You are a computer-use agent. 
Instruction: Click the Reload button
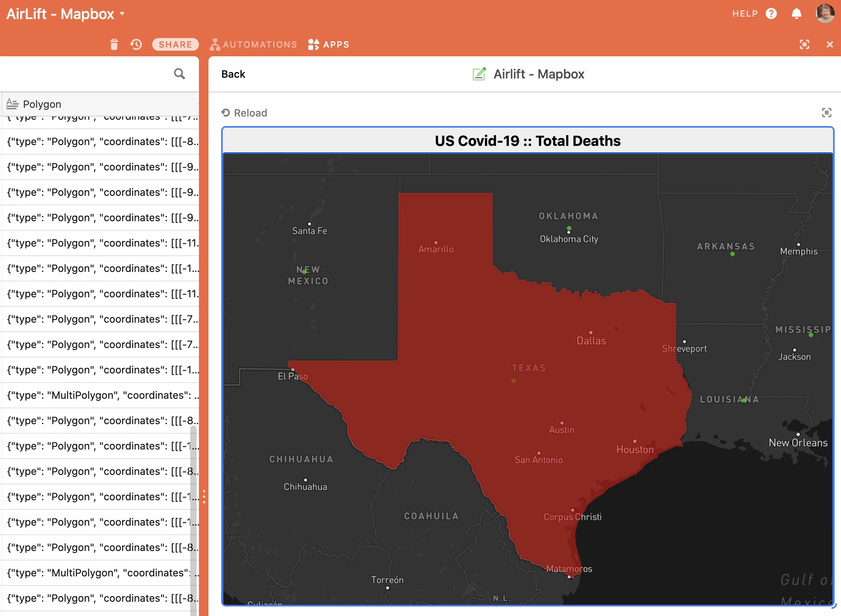click(244, 113)
